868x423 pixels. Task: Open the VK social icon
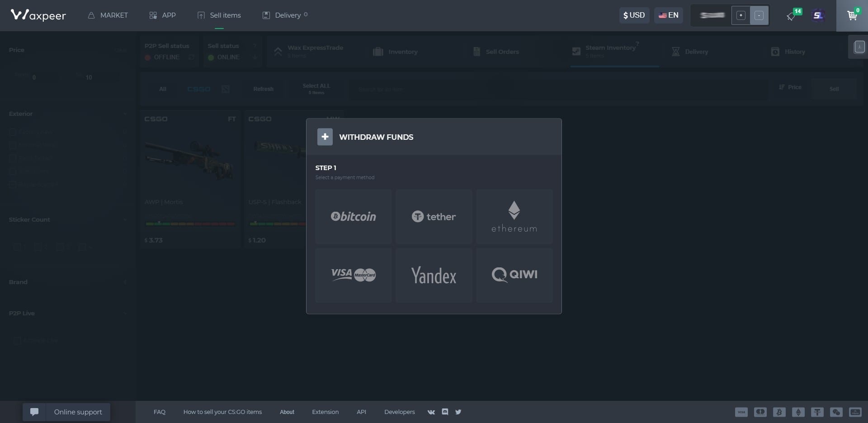[431, 412]
